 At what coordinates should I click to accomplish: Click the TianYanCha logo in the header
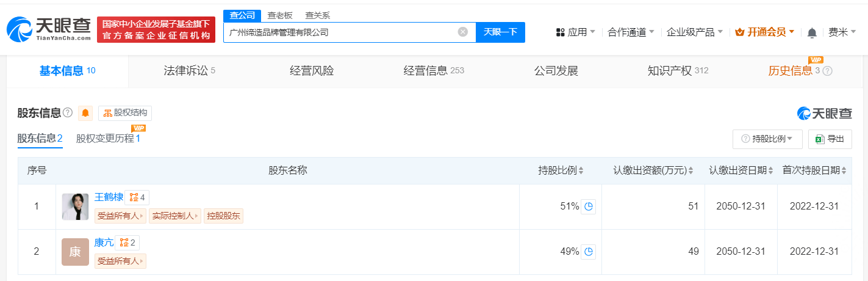49,29
